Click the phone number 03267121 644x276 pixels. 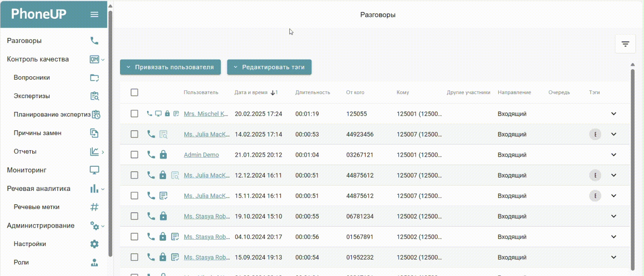pyautogui.click(x=360, y=155)
